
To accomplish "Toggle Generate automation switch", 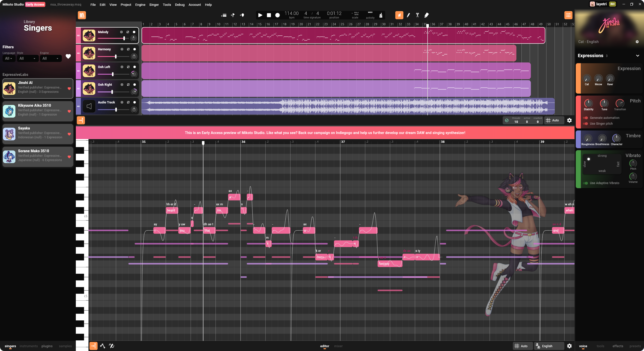I will pyautogui.click(x=585, y=118).
